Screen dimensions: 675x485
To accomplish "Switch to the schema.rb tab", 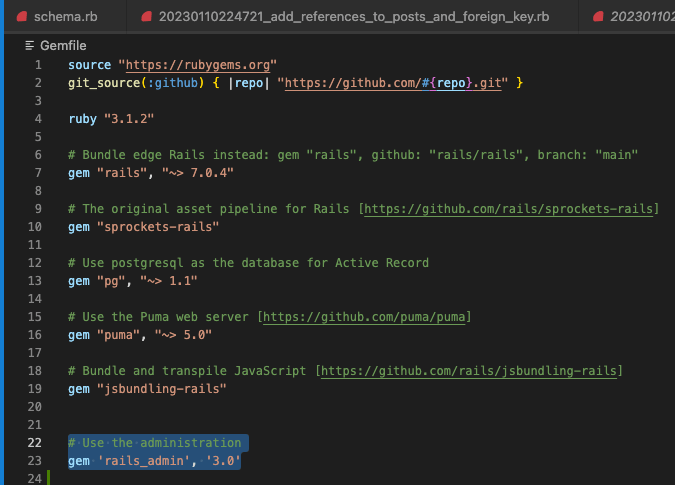I will coord(65,16).
